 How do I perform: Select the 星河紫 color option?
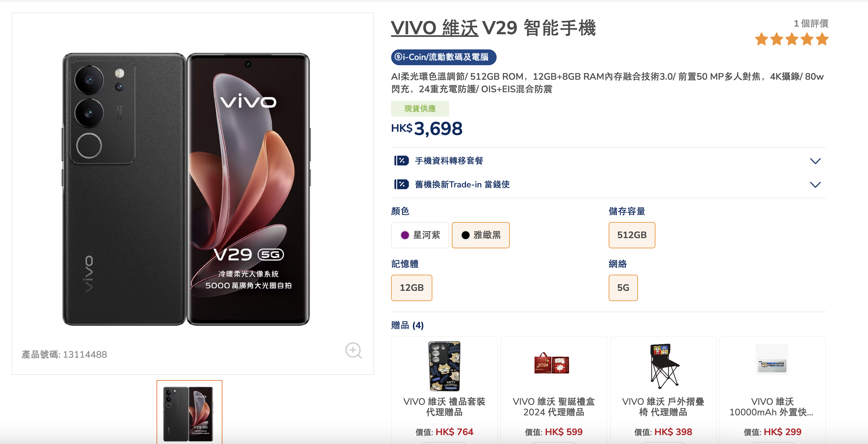coord(420,235)
